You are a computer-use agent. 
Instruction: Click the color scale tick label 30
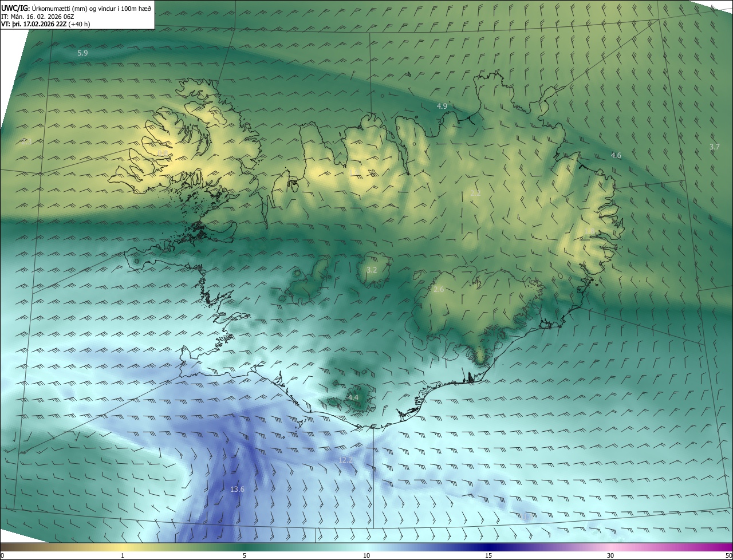[x=610, y=555]
